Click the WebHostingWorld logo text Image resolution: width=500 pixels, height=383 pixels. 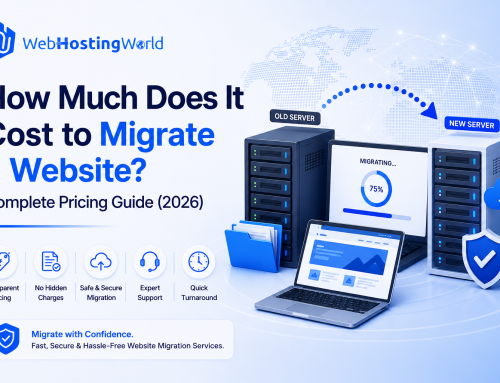(93, 44)
